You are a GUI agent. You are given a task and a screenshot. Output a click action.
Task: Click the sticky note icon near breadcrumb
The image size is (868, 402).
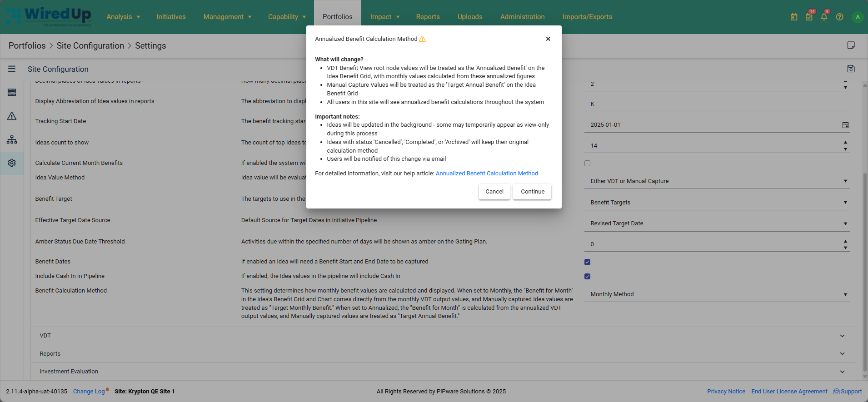click(851, 45)
